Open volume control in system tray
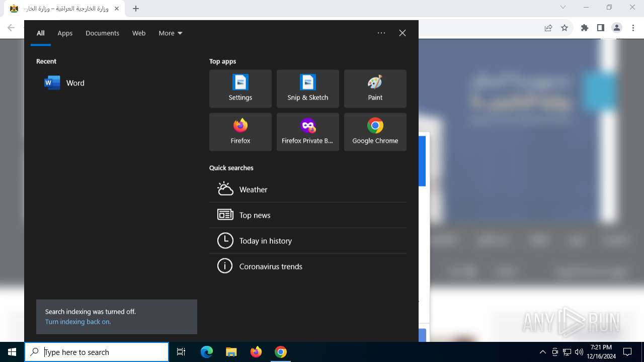Screen dimensions: 644x362 (x=579, y=352)
